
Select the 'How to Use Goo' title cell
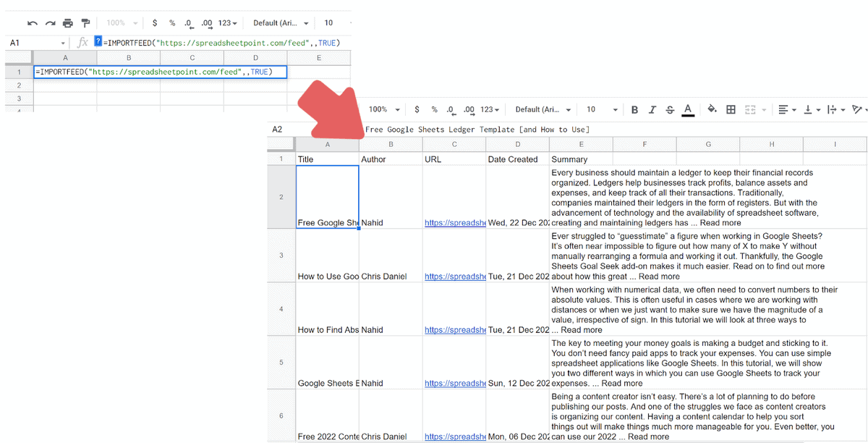click(x=328, y=256)
